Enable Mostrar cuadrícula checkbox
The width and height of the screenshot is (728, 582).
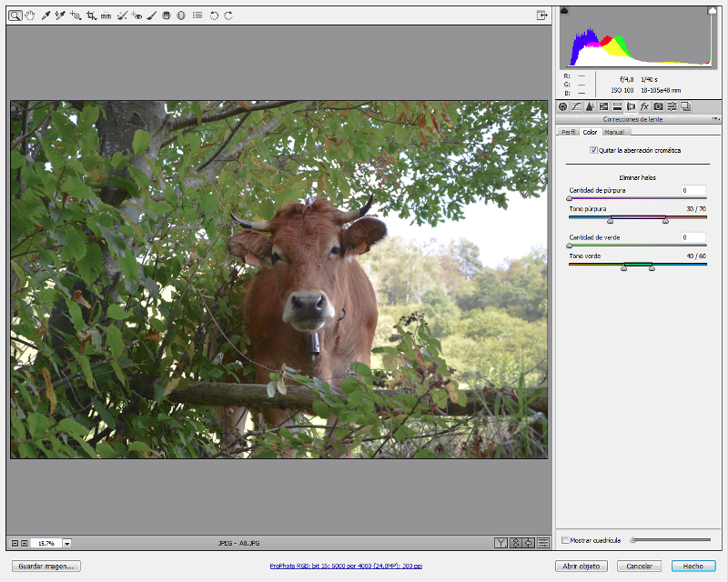click(565, 540)
